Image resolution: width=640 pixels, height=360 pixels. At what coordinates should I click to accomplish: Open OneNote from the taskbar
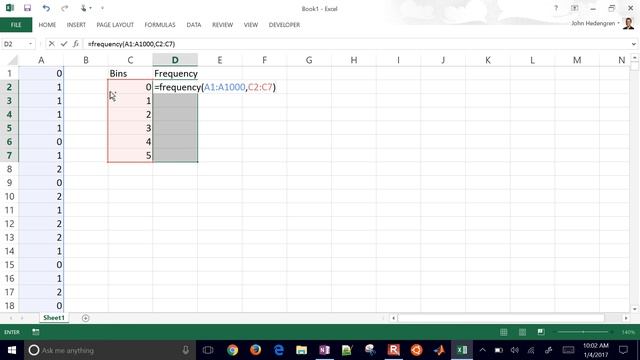click(x=324, y=350)
